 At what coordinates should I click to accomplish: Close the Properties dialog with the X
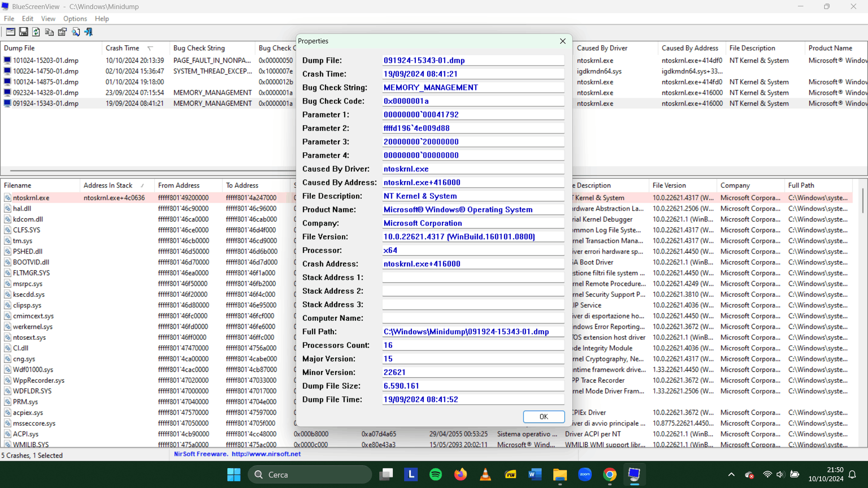pos(563,41)
